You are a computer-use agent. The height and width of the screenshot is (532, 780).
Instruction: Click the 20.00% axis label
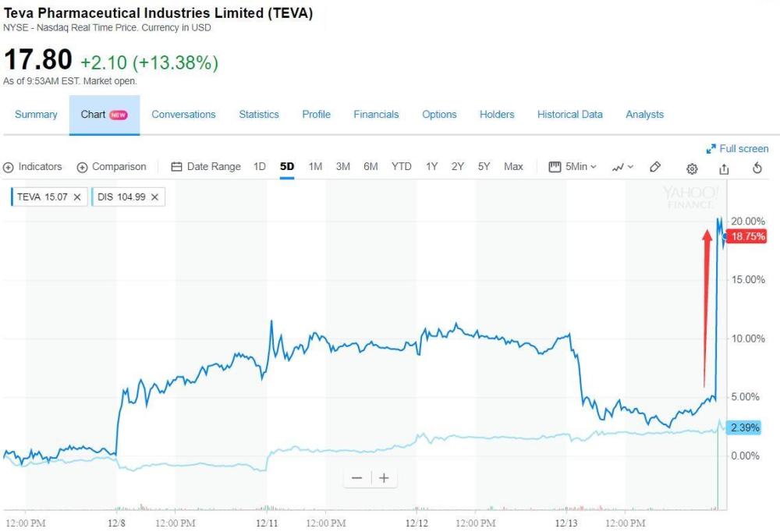tap(748, 222)
